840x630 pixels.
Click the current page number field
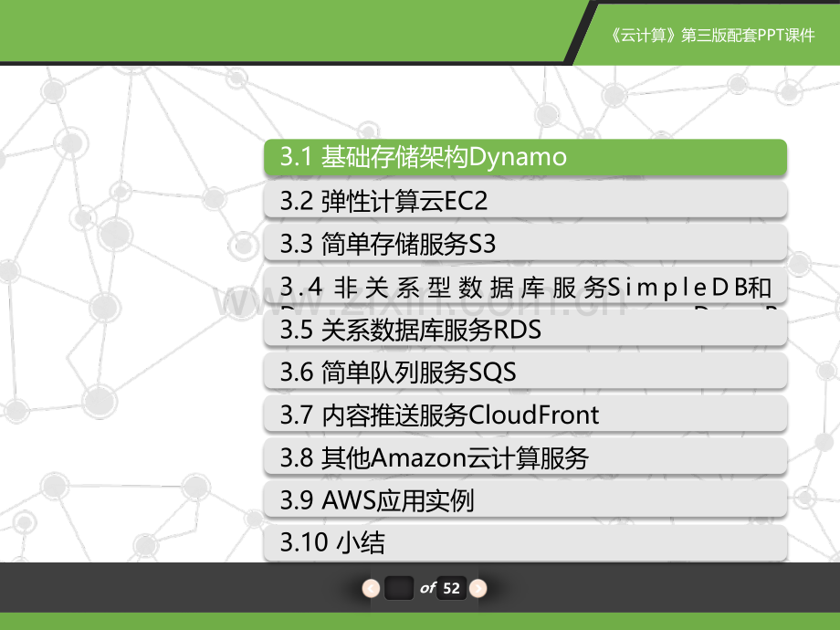tap(399, 588)
